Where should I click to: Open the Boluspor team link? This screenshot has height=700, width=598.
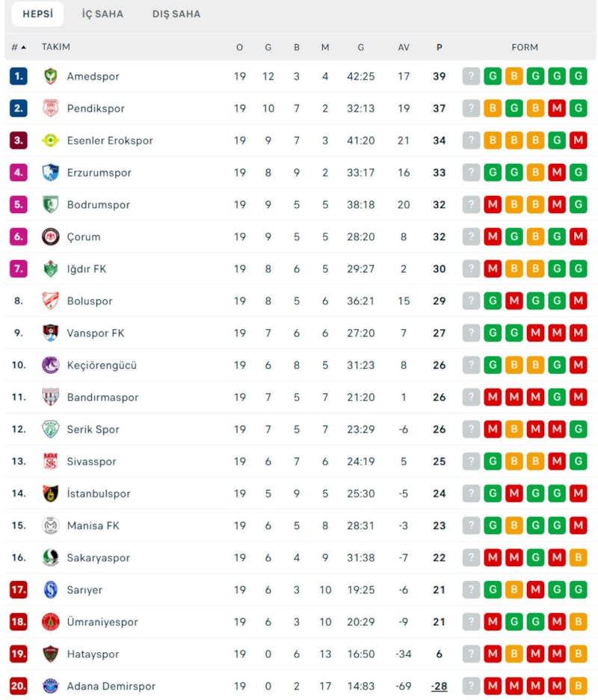coord(90,301)
